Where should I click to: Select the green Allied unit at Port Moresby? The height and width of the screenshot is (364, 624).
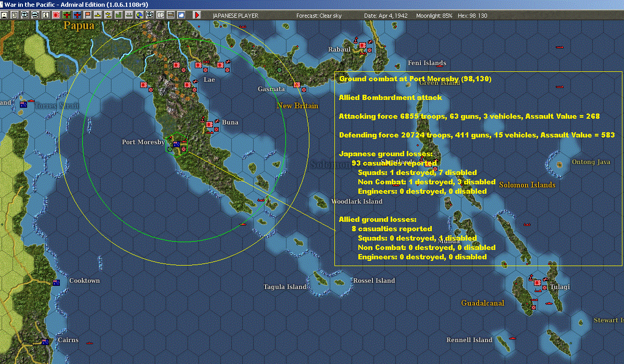point(170,149)
